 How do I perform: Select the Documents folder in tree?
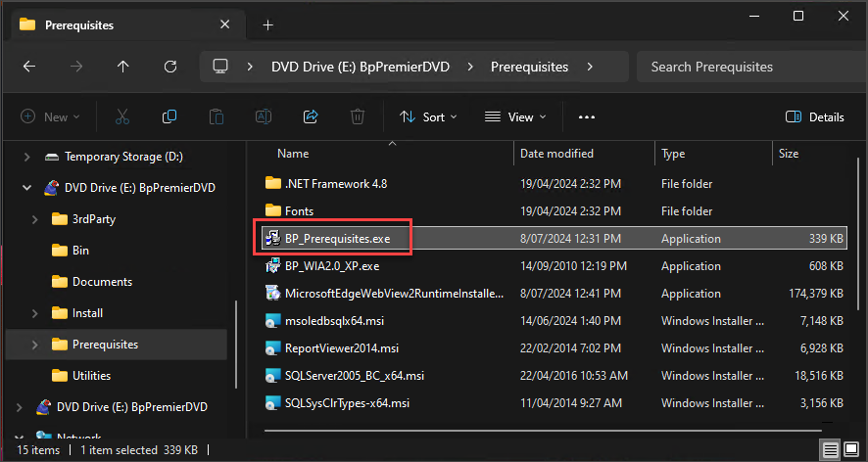tap(103, 282)
